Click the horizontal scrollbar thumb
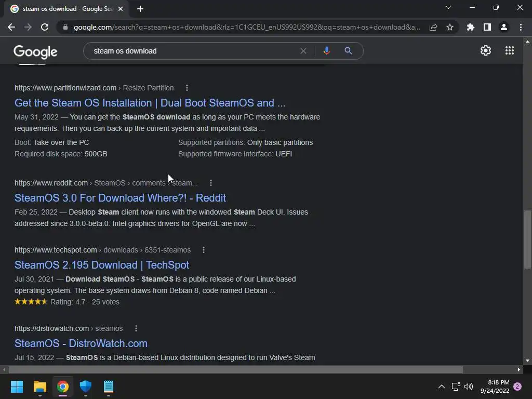Screen dimensions: 532x399 (x=235, y=369)
